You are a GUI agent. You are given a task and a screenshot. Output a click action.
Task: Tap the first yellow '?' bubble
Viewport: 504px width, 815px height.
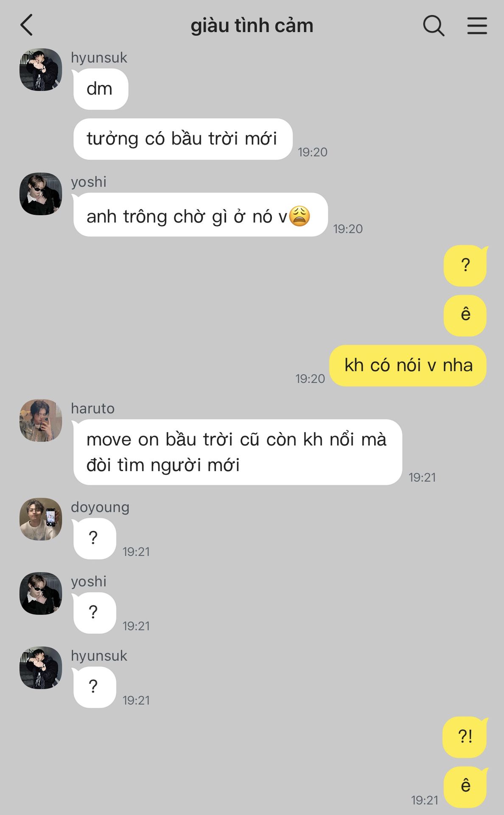click(465, 266)
